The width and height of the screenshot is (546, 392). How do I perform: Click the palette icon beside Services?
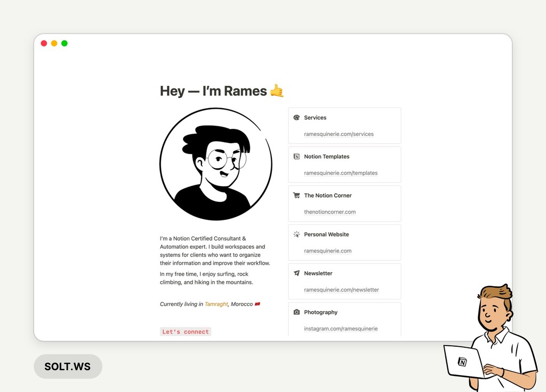click(x=296, y=117)
